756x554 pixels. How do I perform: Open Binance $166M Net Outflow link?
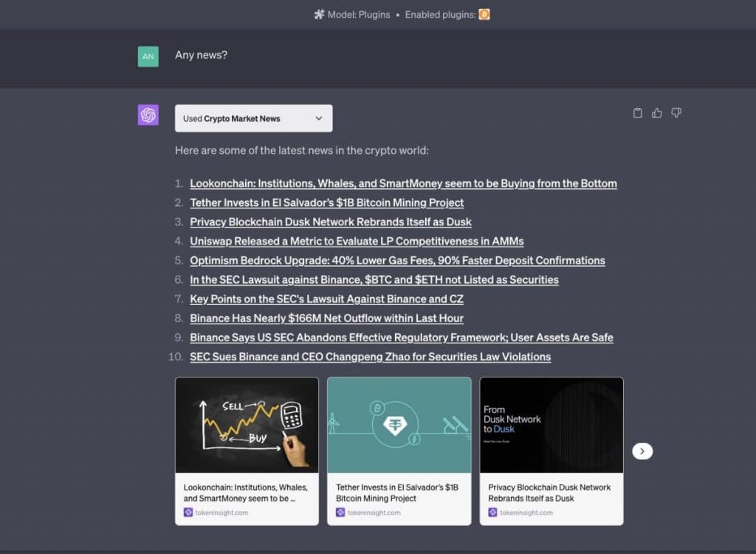point(326,318)
